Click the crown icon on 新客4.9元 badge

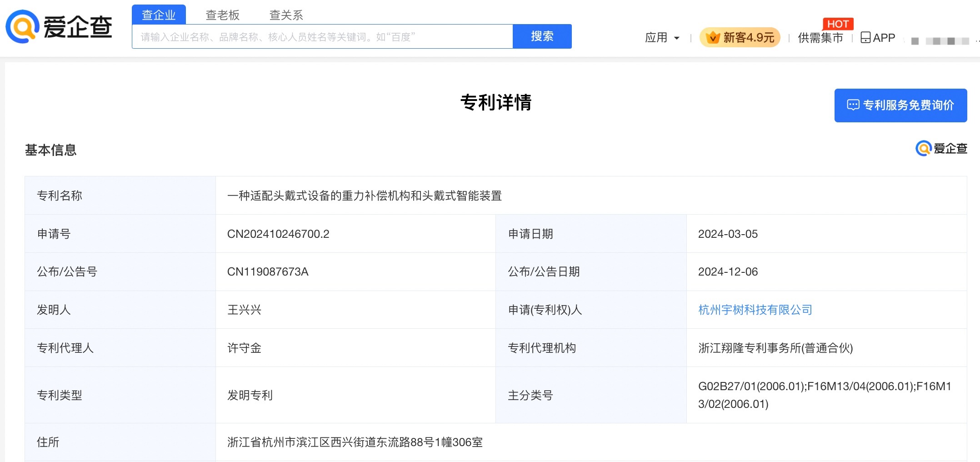[713, 37]
